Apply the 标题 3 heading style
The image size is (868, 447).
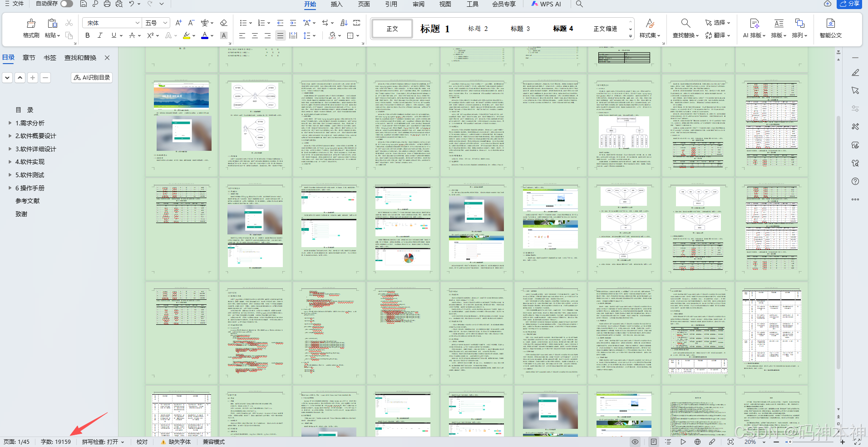click(x=520, y=29)
